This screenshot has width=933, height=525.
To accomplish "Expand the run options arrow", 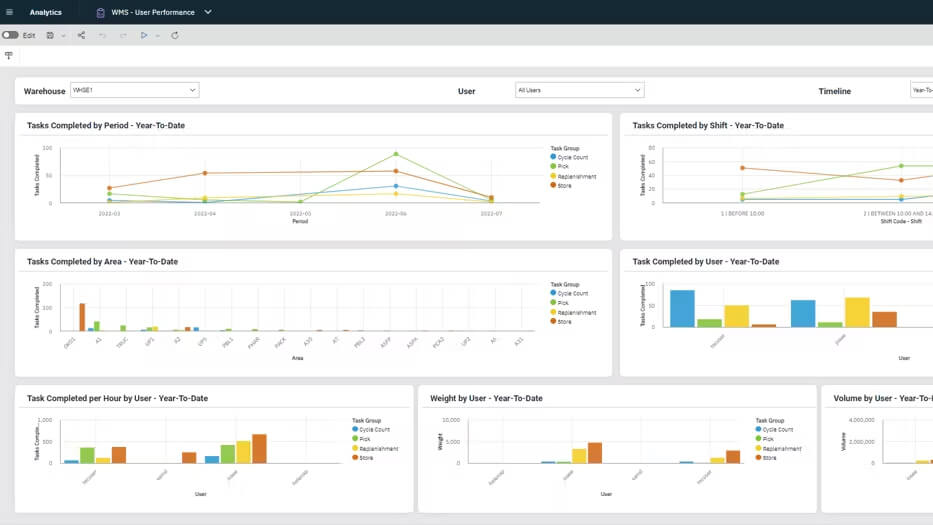I will (x=157, y=35).
